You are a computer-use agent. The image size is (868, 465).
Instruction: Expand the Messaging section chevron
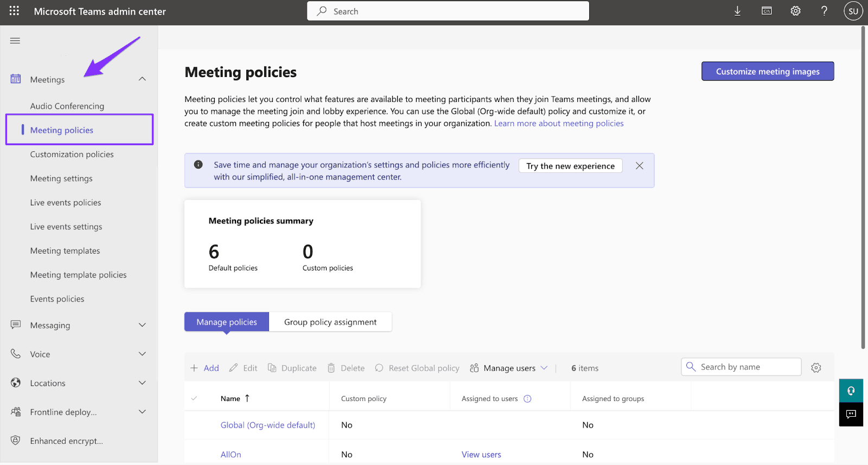click(x=142, y=325)
